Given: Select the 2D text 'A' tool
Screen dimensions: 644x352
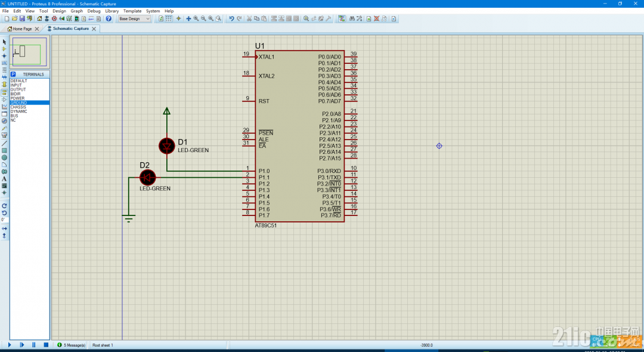Looking at the screenshot, I should point(5,178).
